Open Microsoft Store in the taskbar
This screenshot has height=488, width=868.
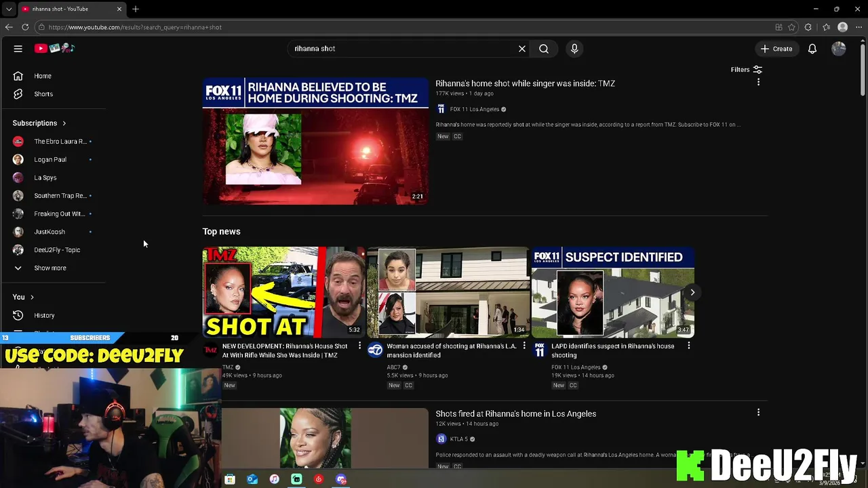pyautogui.click(x=230, y=479)
